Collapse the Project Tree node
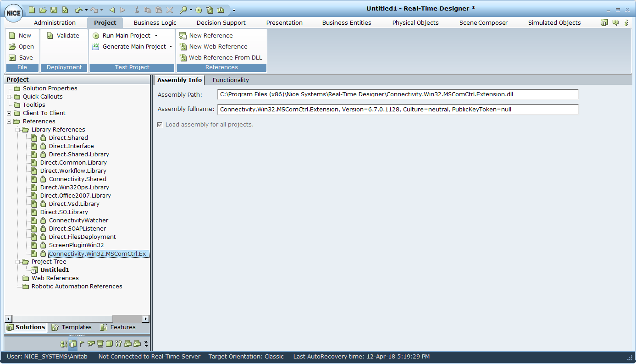The height and width of the screenshot is (364, 636). [x=17, y=262]
